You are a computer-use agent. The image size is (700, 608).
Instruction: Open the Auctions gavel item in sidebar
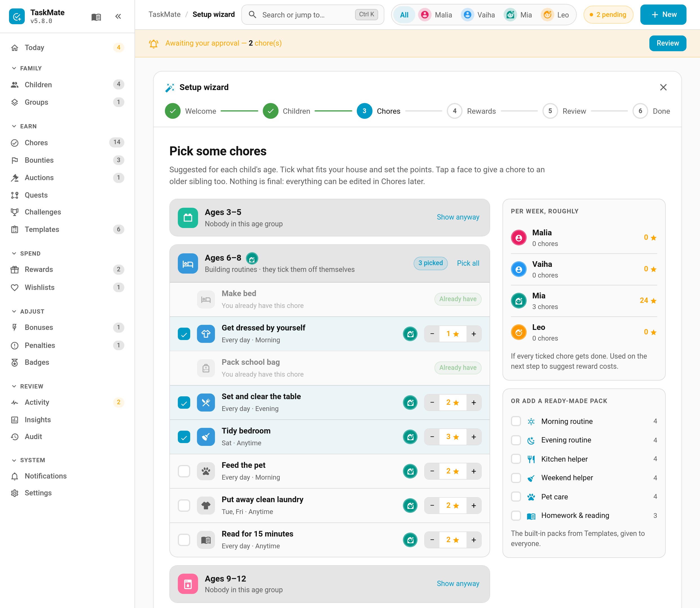click(x=67, y=177)
